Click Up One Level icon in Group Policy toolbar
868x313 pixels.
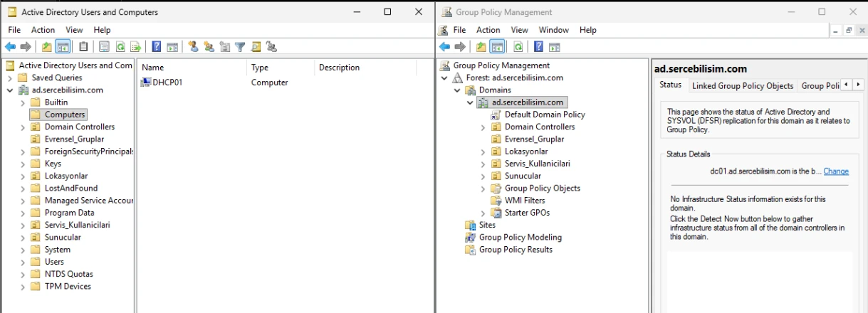pos(481,47)
